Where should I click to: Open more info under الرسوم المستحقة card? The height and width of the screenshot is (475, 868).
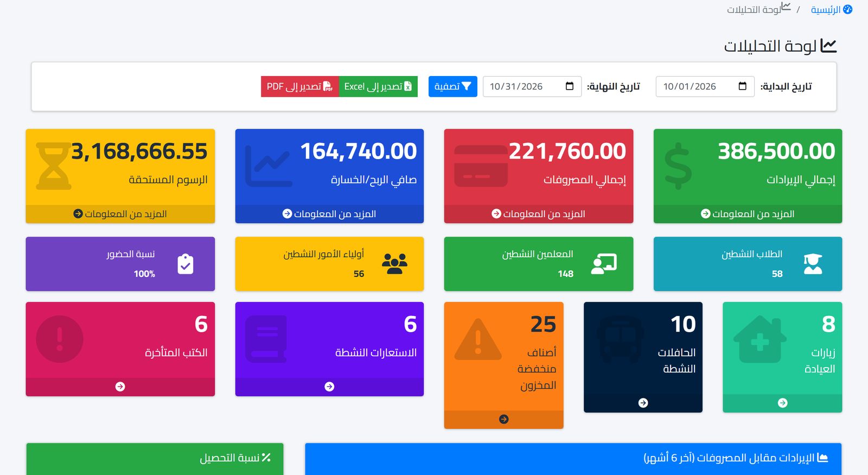(x=120, y=214)
